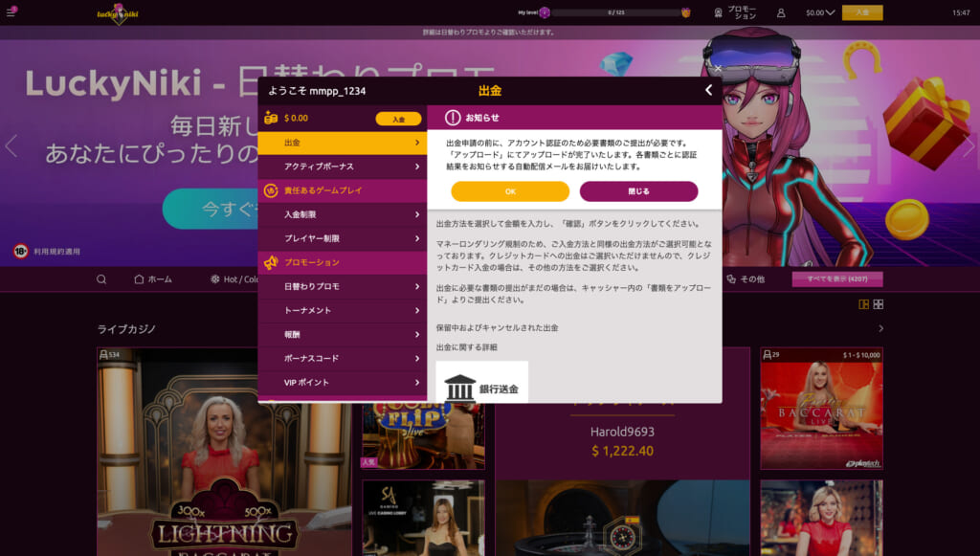Click the 保留中およびキャンセルされた出金 text
Screen dimensions: 980x556
pyautogui.click(x=497, y=328)
